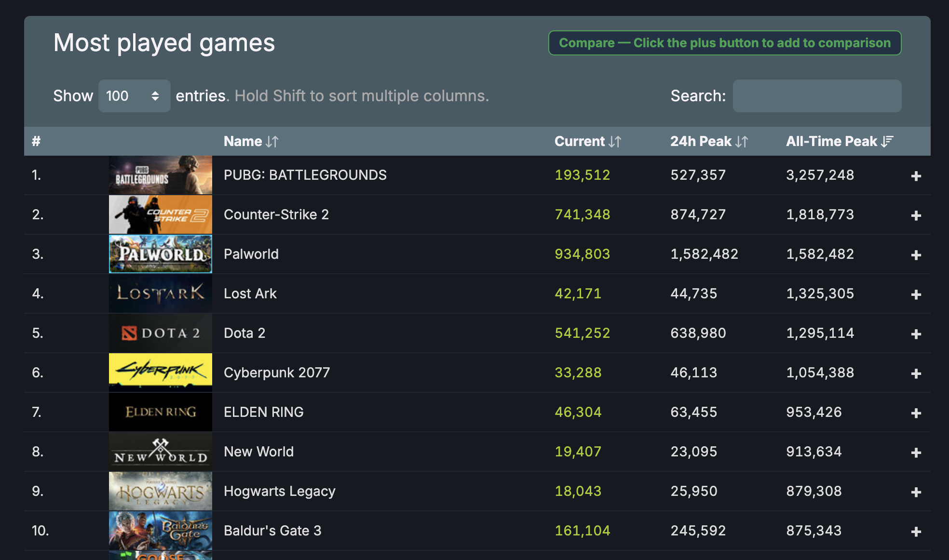Open Hogwarts Legacy thumbnail image
Viewport: 949px width, 560px height.
pyautogui.click(x=161, y=491)
